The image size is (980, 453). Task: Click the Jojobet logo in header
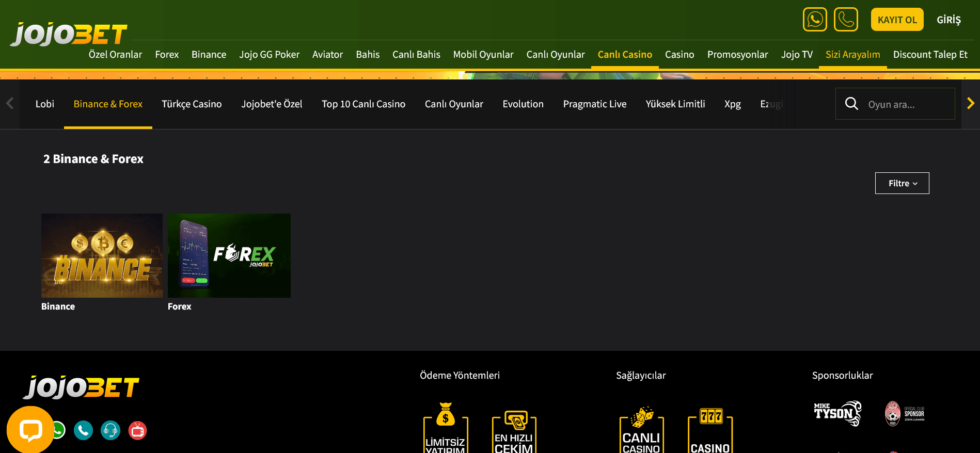coord(69,34)
